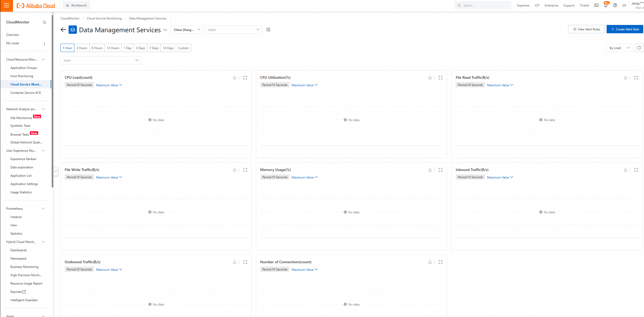The width and height of the screenshot is (644, 317).
Task: Open the Cloud Shell terminal icon in header
Action: tap(596, 5)
